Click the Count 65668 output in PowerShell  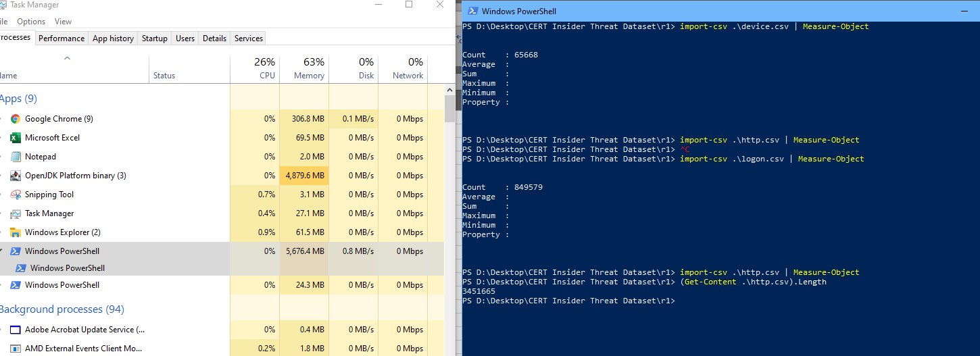tap(500, 55)
